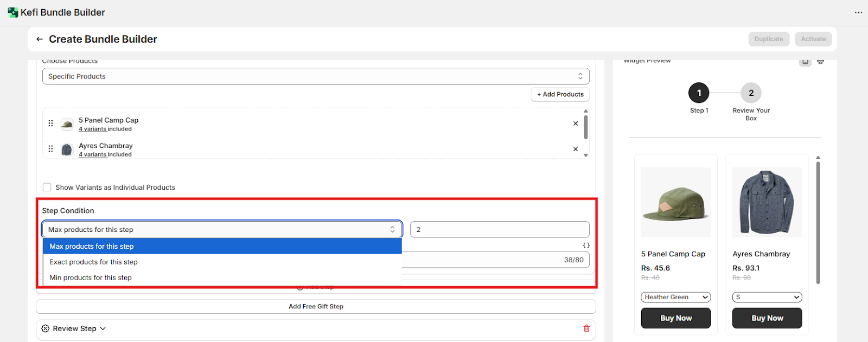Switch widget preview to mobile view

tap(806, 62)
